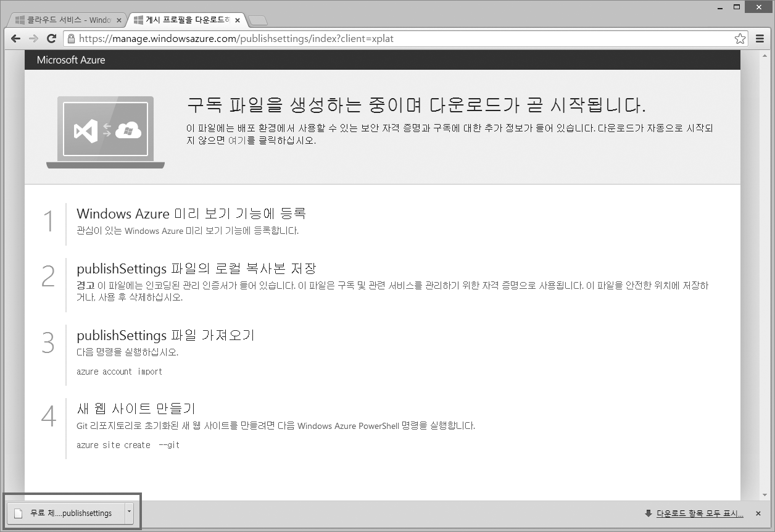Close the 클라우드 서비스 tab
The width and height of the screenshot is (775, 532).
point(119,20)
